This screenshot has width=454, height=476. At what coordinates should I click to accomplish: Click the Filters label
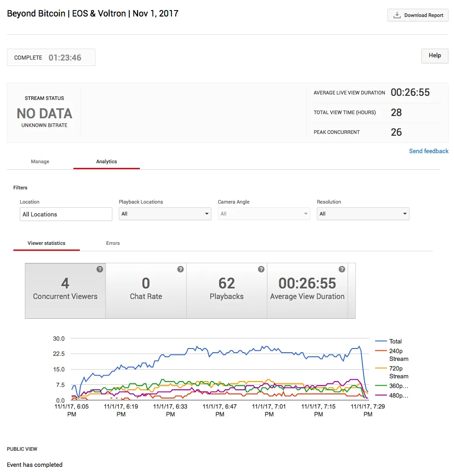[x=20, y=188]
